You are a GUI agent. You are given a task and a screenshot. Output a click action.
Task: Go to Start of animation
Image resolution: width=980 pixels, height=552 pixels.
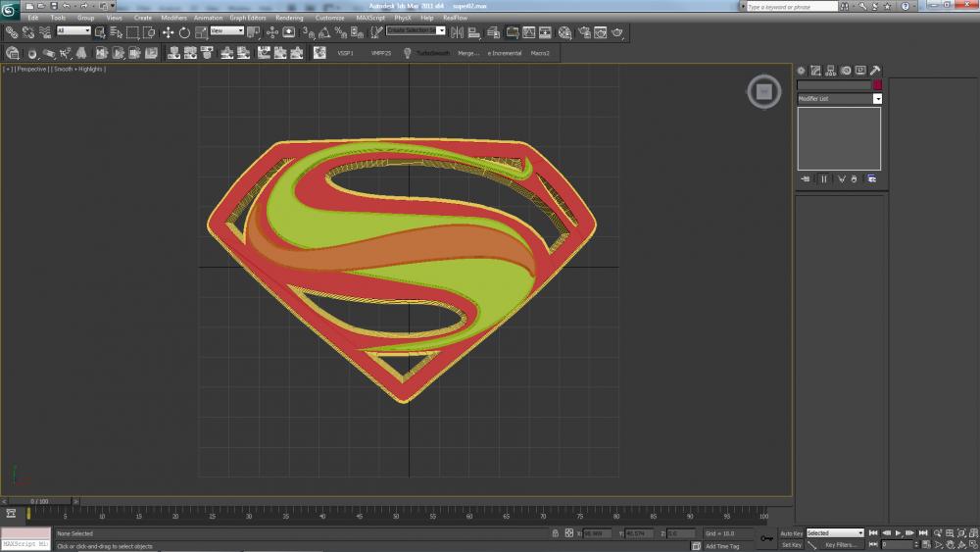(x=873, y=533)
